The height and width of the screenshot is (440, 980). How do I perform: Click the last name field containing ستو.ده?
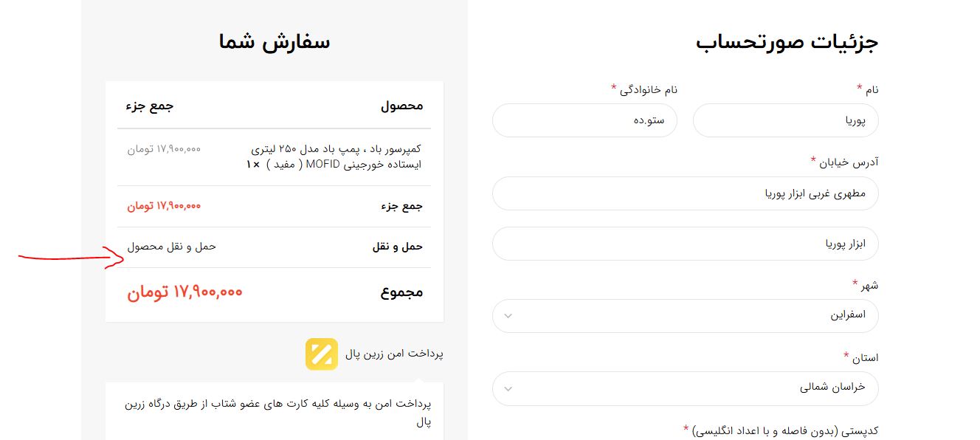pyautogui.click(x=584, y=120)
